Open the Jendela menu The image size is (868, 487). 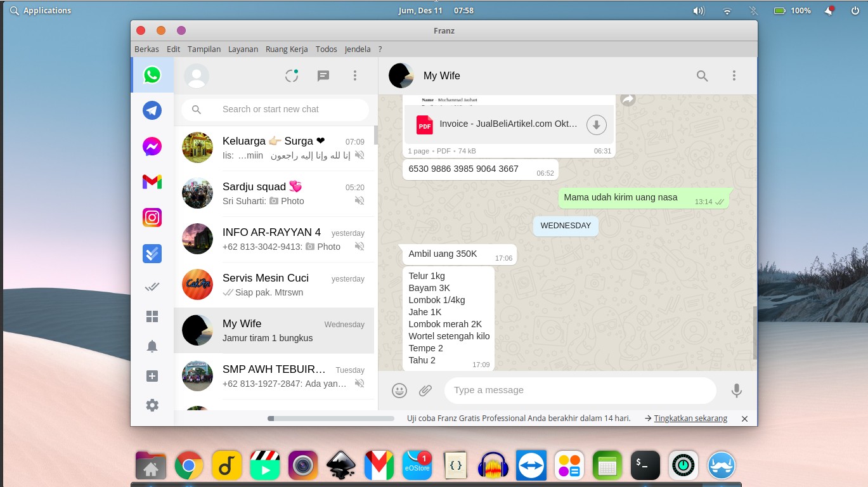coord(358,49)
